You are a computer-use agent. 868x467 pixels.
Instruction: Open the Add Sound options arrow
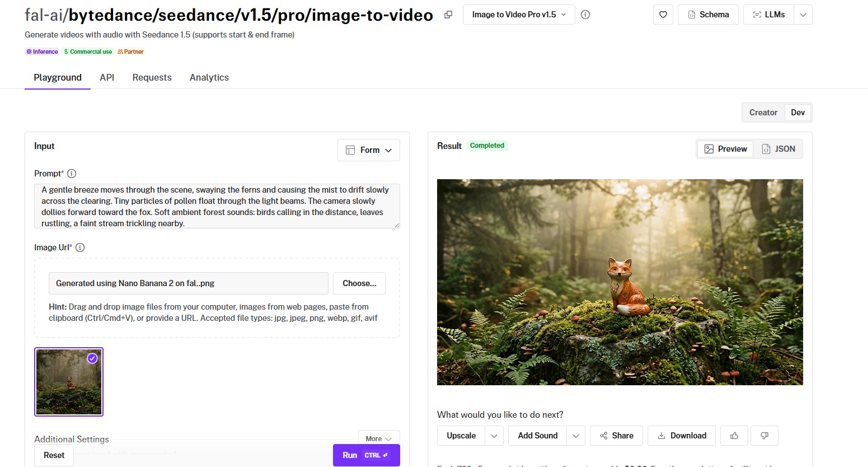576,436
